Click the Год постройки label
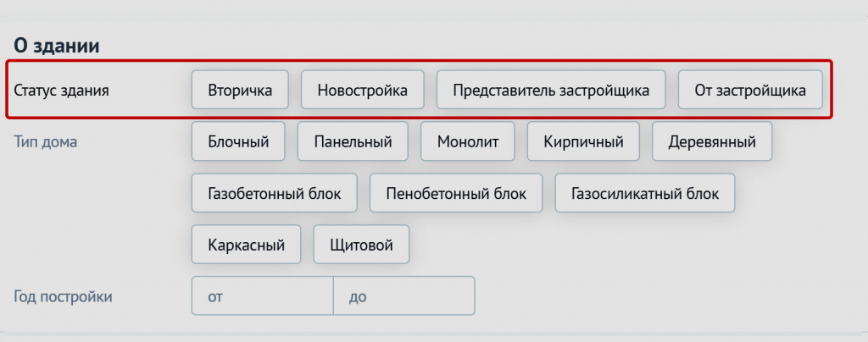 point(63,296)
